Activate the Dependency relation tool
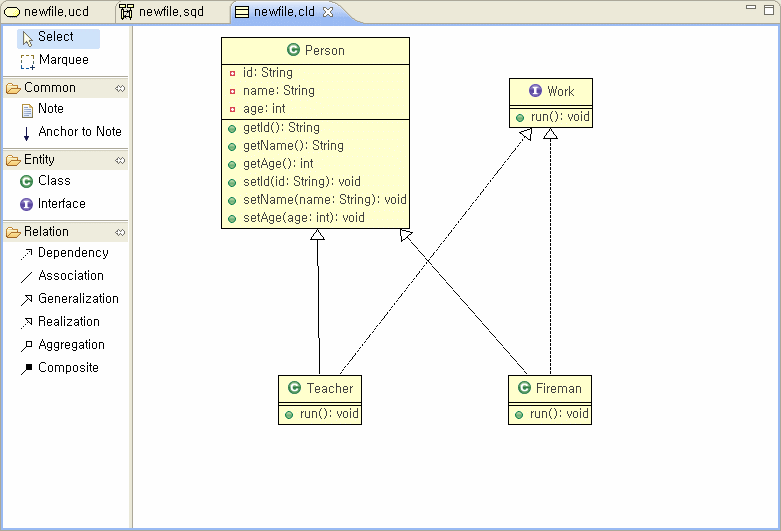This screenshot has height=531, width=781. 72,253
